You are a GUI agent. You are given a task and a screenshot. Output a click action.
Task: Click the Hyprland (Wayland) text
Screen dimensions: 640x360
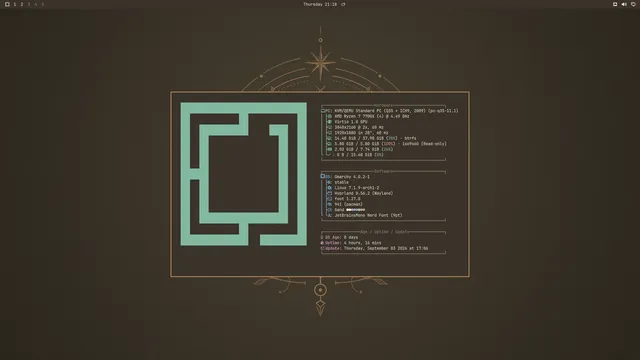pos(364,193)
